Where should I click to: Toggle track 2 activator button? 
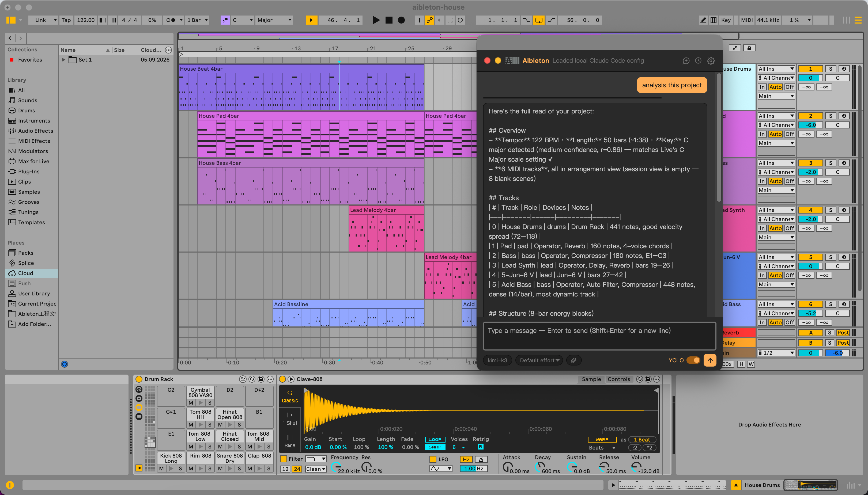[x=810, y=116]
